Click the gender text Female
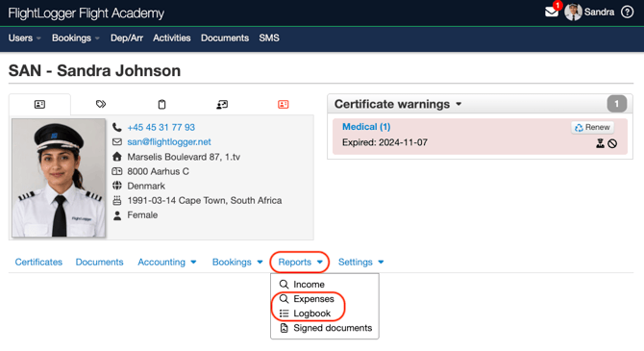Screen dimensions: 644x351 tap(142, 215)
